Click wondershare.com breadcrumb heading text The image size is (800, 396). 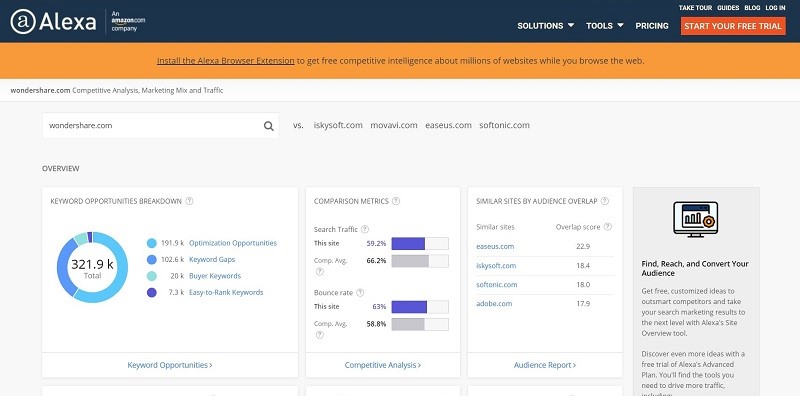pyautogui.click(x=40, y=90)
